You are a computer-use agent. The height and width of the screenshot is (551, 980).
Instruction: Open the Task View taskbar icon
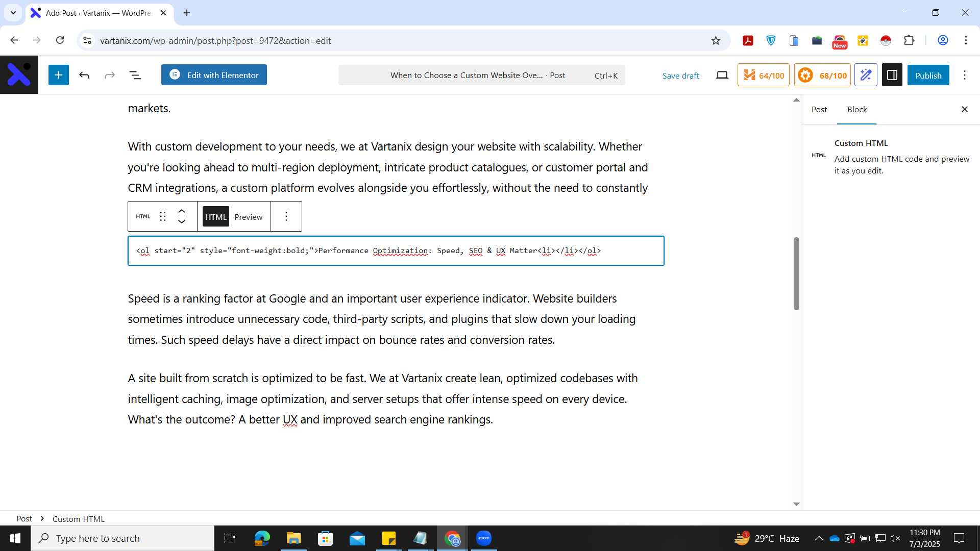point(230,538)
